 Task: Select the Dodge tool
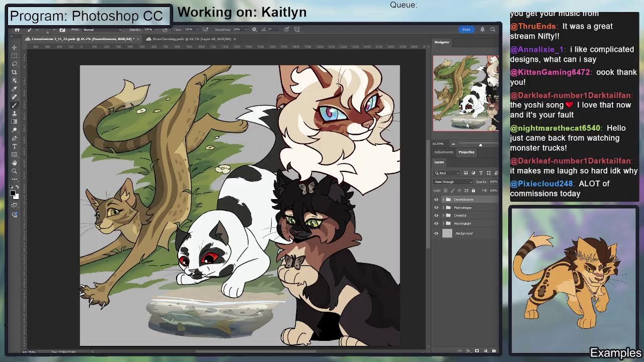tap(14, 130)
